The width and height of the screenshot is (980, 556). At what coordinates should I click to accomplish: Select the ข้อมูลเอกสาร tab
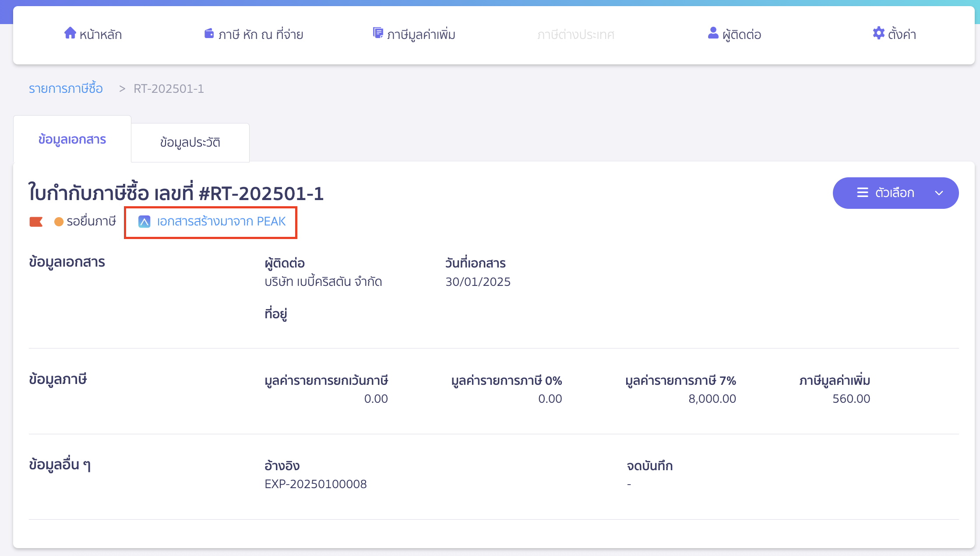coord(72,139)
